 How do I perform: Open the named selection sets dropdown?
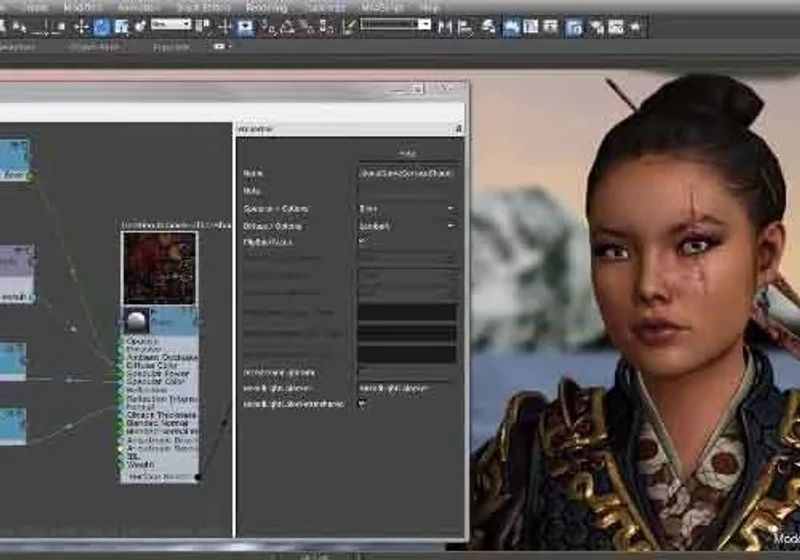point(395,24)
